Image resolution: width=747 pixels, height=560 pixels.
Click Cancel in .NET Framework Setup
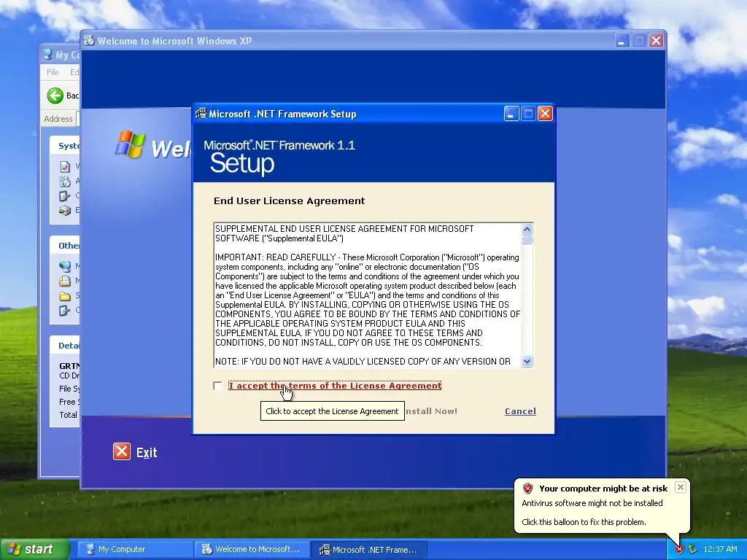[520, 411]
